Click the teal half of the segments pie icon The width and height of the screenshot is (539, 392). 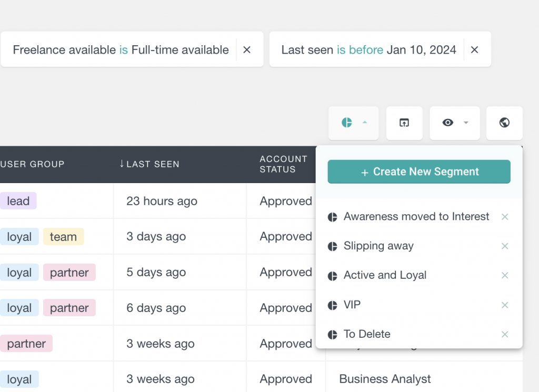click(345, 123)
